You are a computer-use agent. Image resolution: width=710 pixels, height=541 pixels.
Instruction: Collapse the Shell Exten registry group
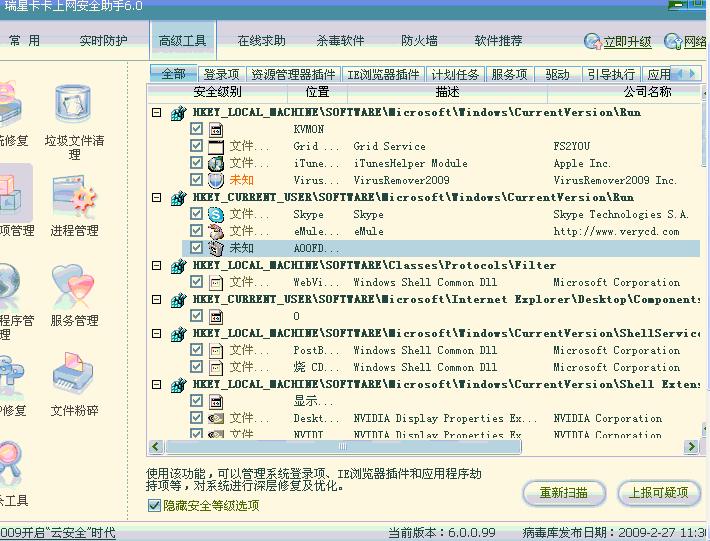click(x=157, y=384)
